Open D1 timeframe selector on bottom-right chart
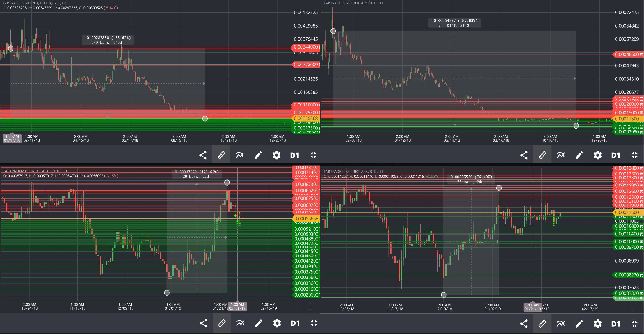The width and height of the screenshot is (644, 334). [616, 324]
